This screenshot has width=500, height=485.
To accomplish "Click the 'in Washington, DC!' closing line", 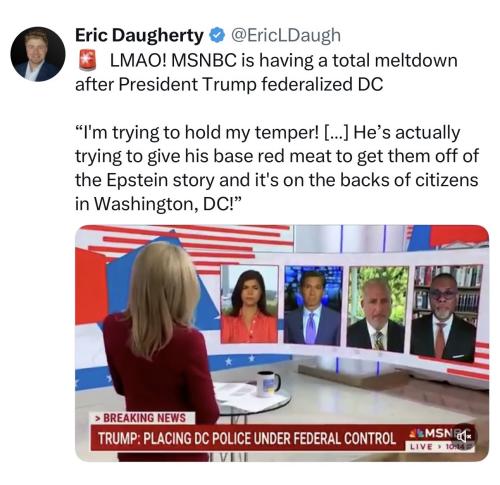I will click(157, 204).
